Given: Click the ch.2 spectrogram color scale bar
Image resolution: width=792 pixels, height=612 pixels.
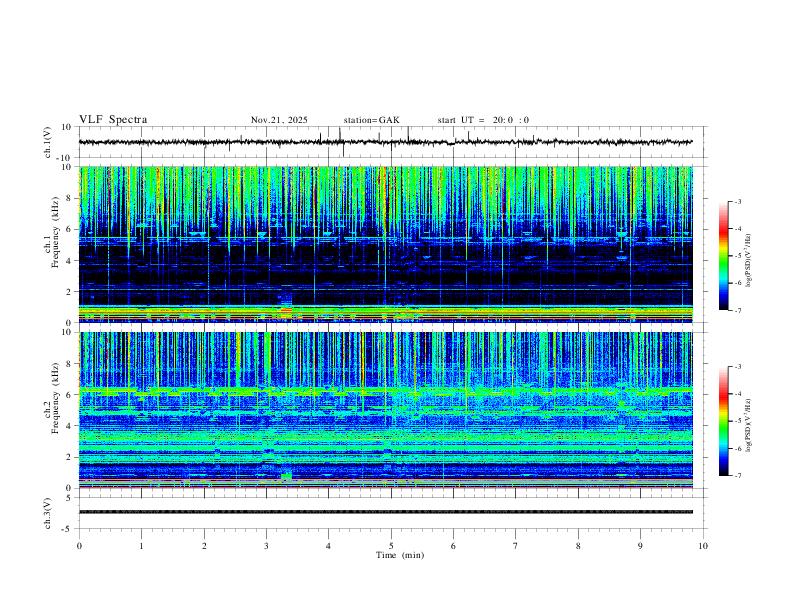Looking at the screenshot, I should tap(724, 421).
